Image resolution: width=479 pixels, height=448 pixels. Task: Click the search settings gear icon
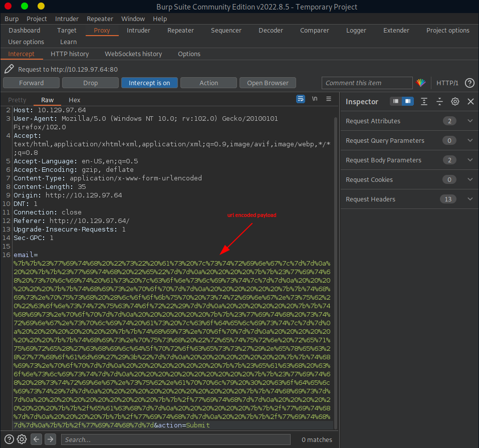click(22, 439)
